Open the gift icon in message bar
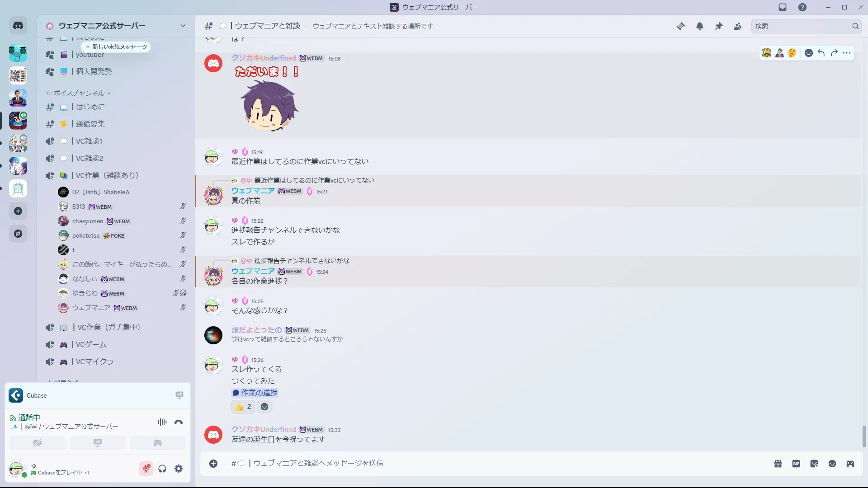The height and width of the screenshot is (488, 868). (x=778, y=464)
